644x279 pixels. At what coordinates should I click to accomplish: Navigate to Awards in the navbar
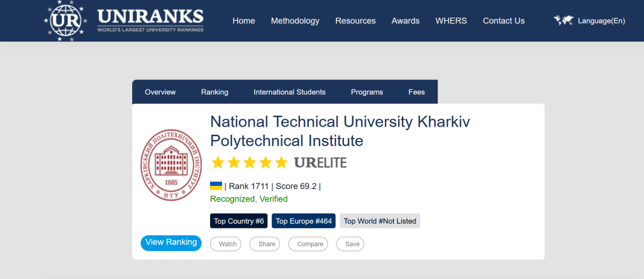coord(406,21)
